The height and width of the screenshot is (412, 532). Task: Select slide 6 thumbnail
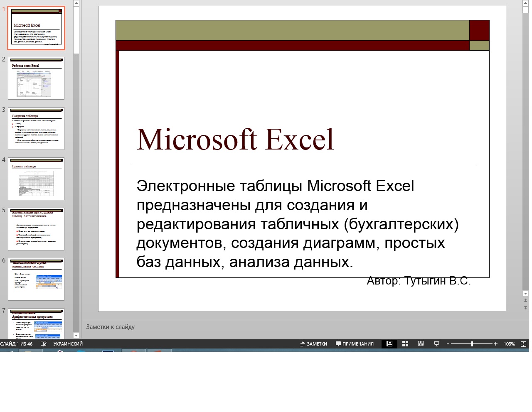pos(36,279)
